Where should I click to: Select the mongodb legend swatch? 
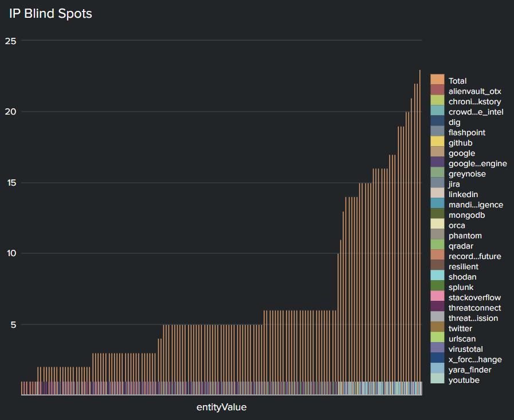(x=437, y=214)
